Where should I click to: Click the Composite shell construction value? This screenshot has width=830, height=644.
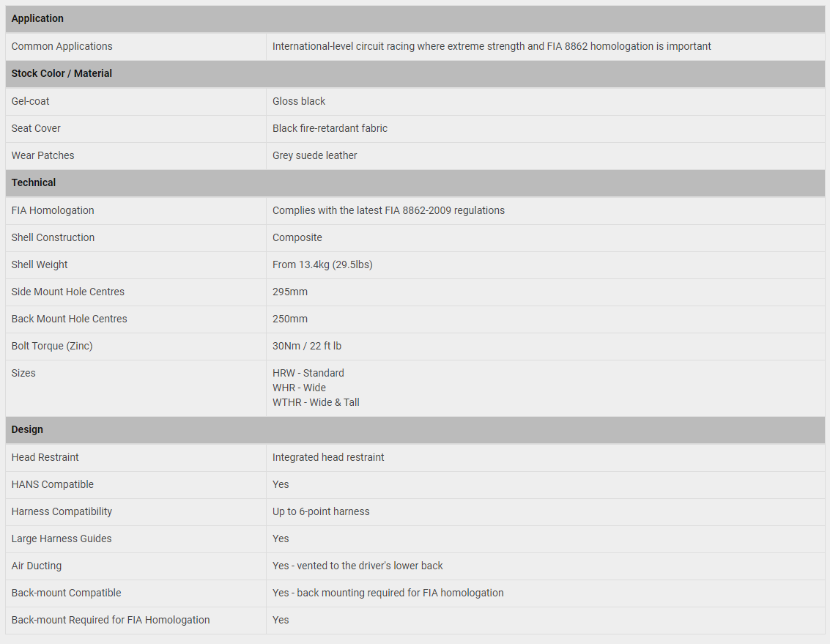pos(297,238)
